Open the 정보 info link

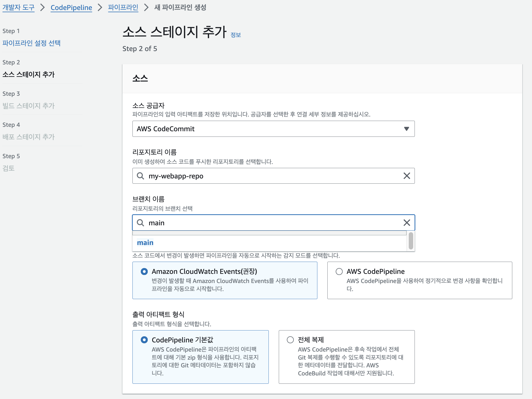[x=236, y=35]
